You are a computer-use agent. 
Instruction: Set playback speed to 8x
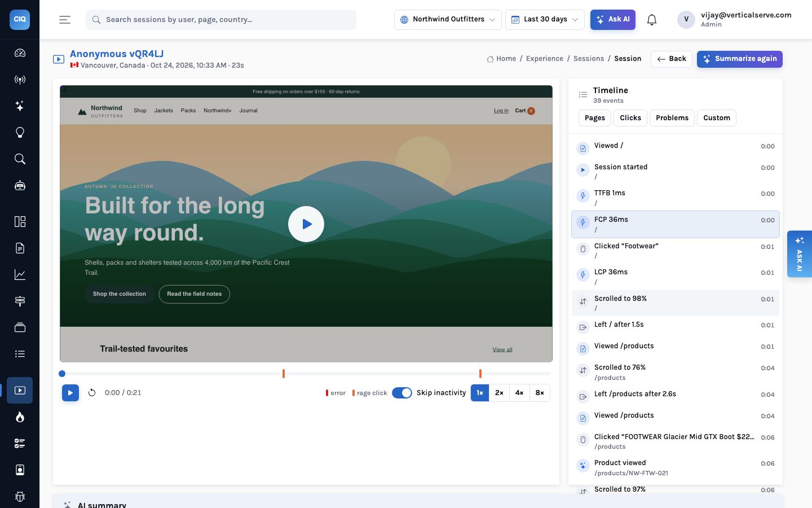(540, 393)
